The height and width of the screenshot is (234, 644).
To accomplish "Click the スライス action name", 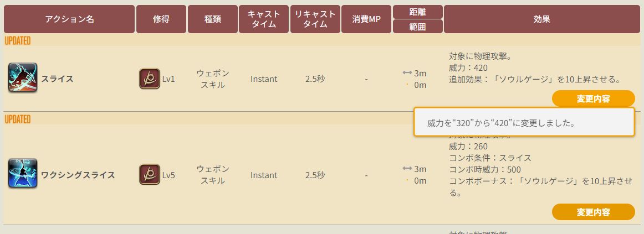I will [57, 79].
